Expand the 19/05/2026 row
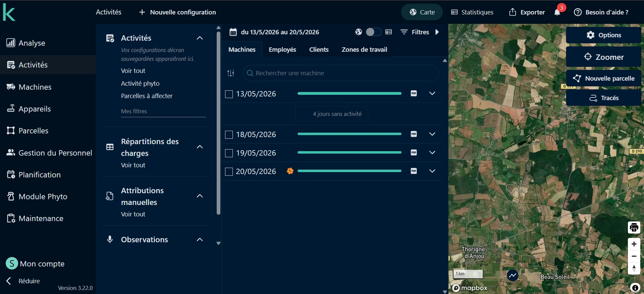The width and height of the screenshot is (644, 294). 432,153
